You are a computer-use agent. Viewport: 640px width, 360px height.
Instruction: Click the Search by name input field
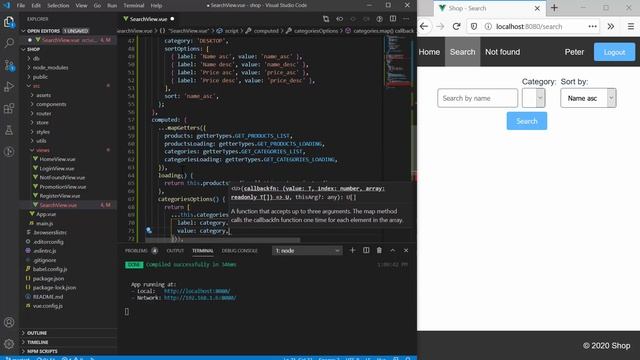pyautogui.click(x=477, y=98)
